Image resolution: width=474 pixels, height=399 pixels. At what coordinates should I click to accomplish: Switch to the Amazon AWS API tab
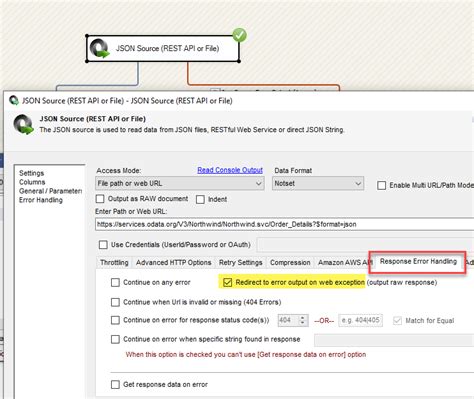(344, 263)
